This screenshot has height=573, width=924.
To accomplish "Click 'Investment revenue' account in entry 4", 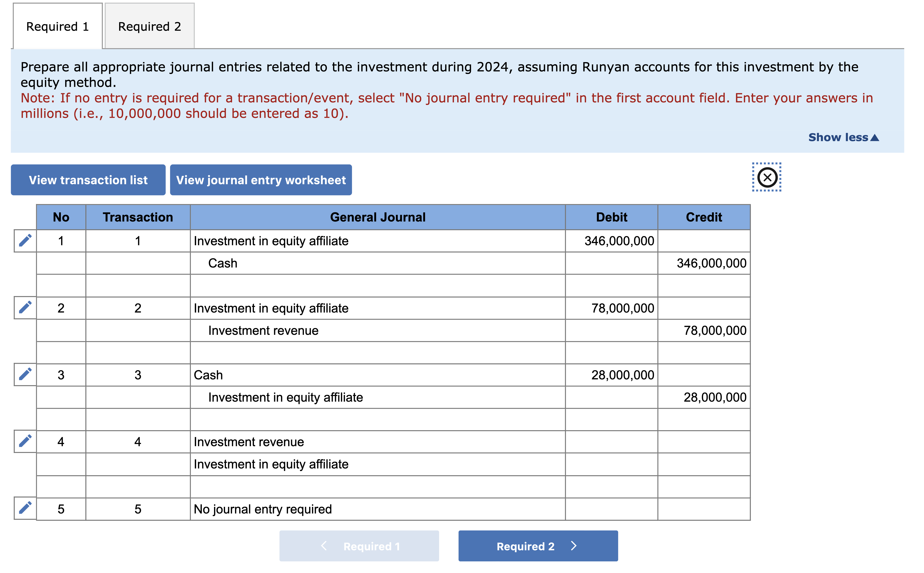I will pos(378,442).
